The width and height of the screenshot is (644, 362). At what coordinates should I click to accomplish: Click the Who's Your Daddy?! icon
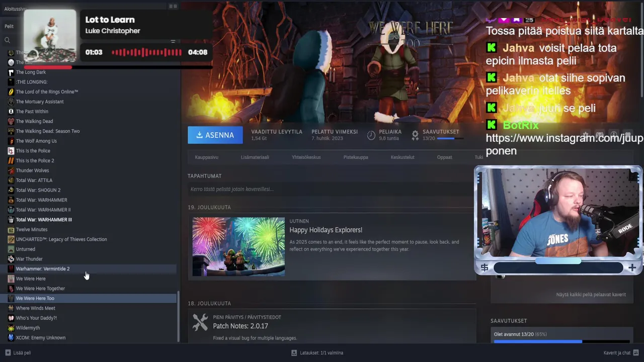point(11,318)
